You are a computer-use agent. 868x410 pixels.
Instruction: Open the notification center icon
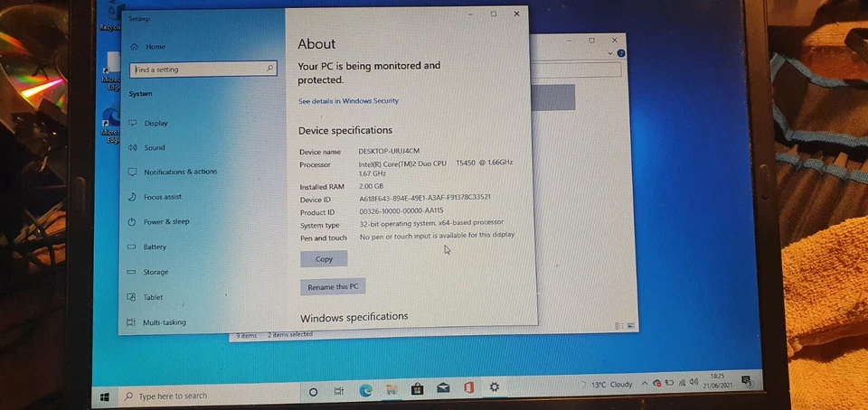746,380
